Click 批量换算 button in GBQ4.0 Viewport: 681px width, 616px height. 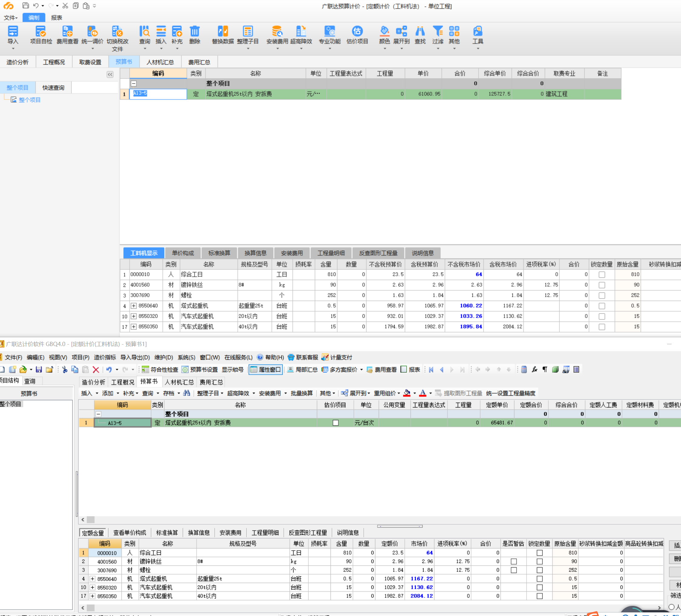click(x=302, y=393)
